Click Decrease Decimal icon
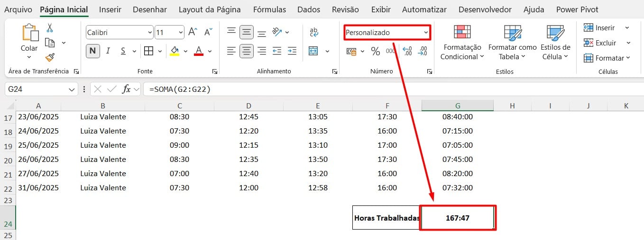 click(422, 51)
